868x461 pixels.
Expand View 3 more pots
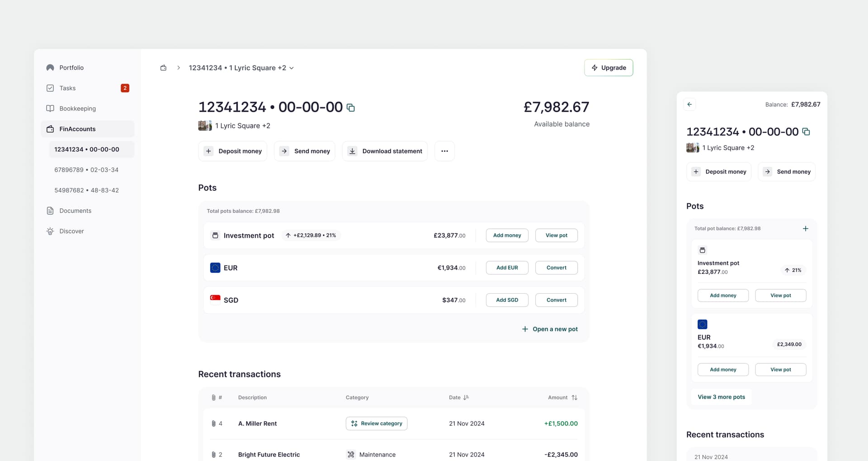click(721, 397)
